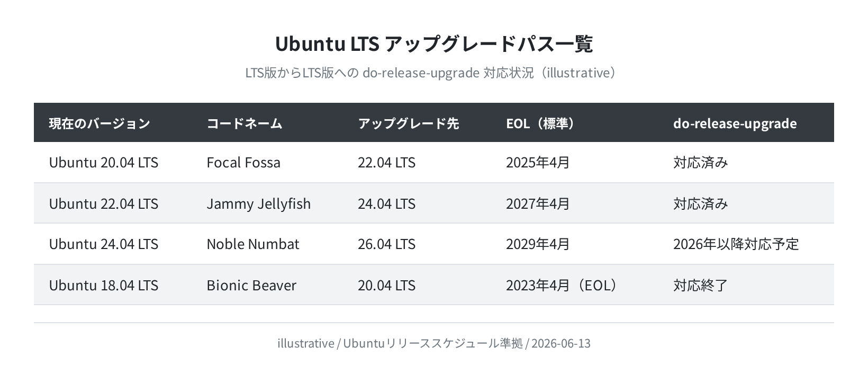
Task: Click the Ubuntu 18.04 LTS row label
Action: [x=104, y=286]
